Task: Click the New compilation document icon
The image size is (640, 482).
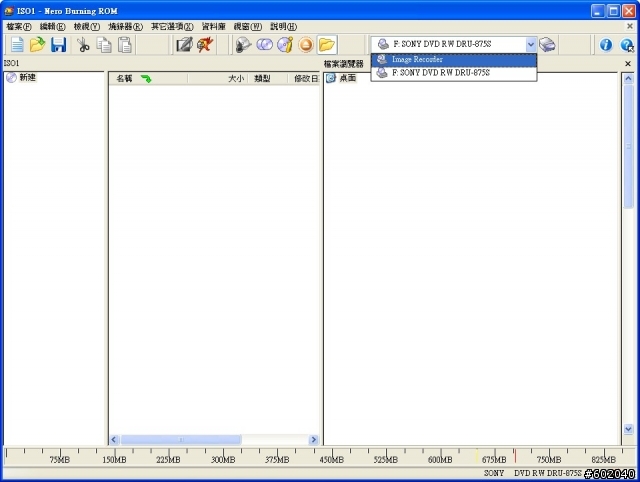Action: point(17,44)
